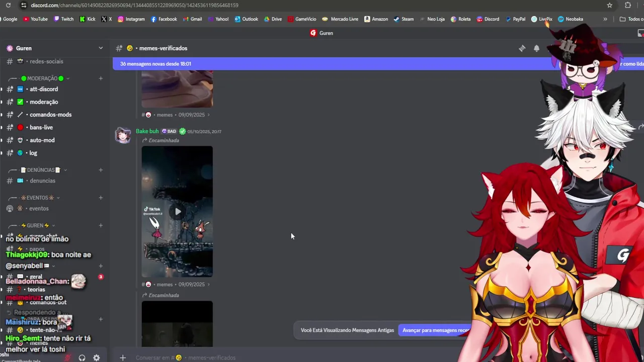Image resolution: width=644 pixels, height=362 pixels.
Task: Open the Steam bookmark
Action: tap(404, 19)
